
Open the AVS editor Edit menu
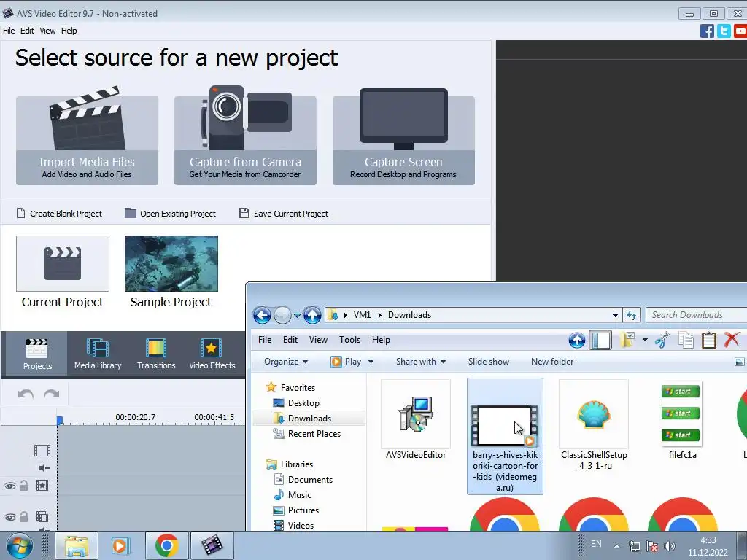(27, 31)
